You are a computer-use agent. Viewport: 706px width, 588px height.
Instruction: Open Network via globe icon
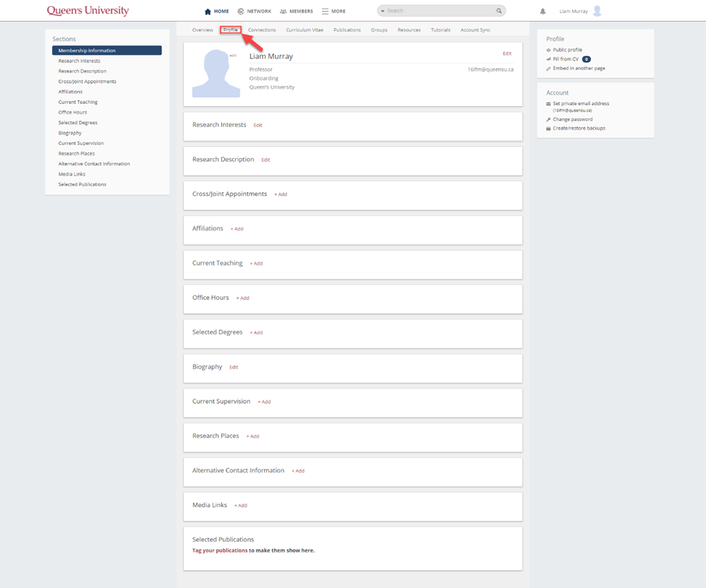(x=241, y=11)
